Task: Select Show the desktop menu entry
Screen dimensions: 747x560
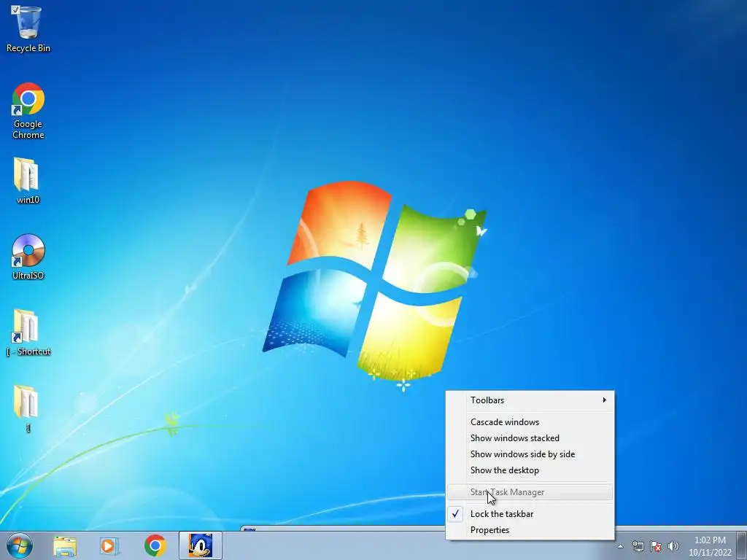Action: point(530,470)
